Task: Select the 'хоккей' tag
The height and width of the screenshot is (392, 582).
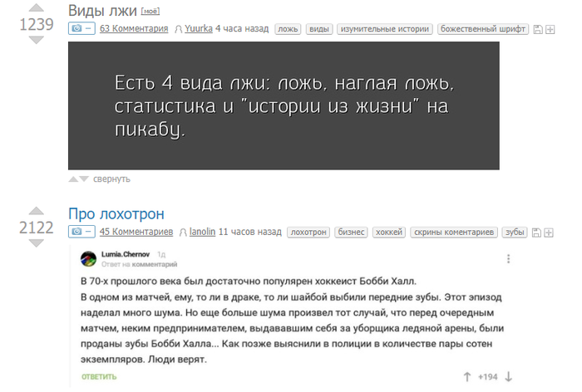Action: (x=388, y=233)
